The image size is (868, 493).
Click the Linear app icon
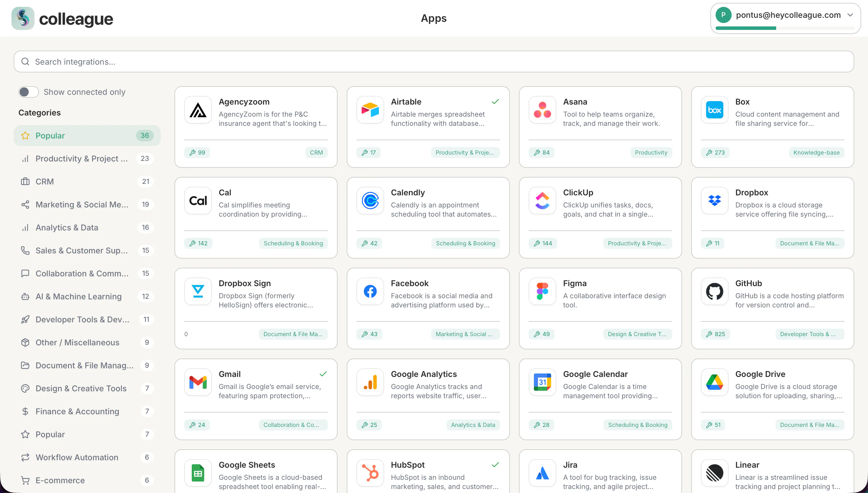pos(714,473)
